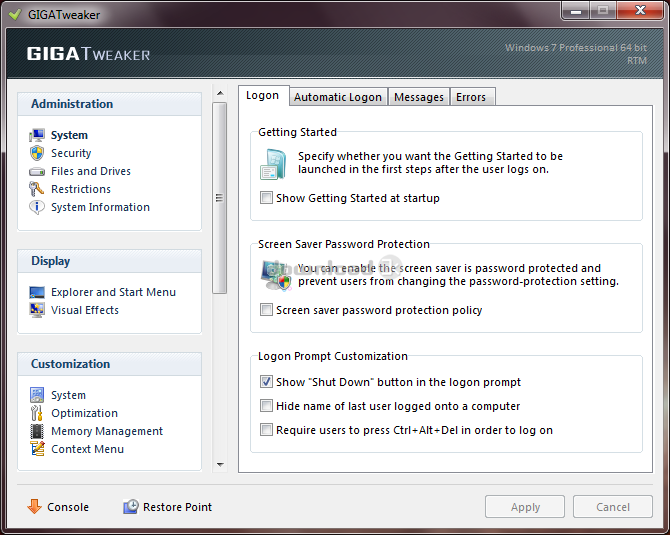Open the System Information section
The width and height of the screenshot is (670, 535).
tap(100, 207)
